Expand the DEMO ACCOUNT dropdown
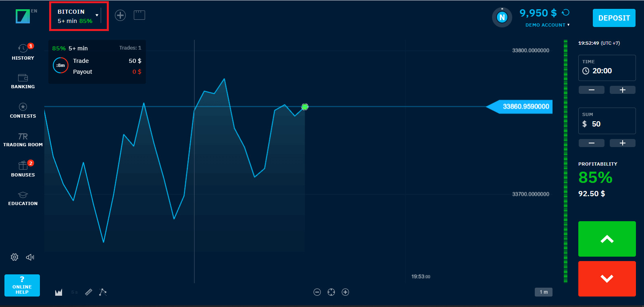The image size is (644, 307). pos(547,25)
